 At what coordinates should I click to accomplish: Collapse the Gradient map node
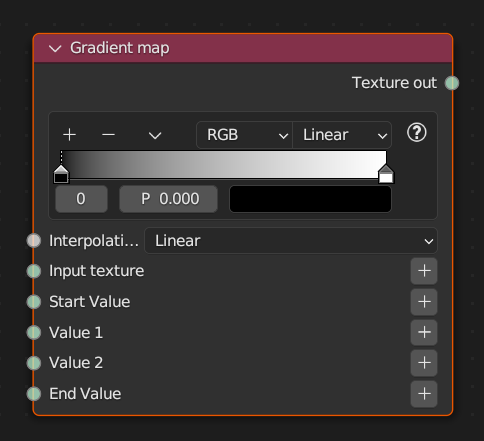pyautogui.click(x=55, y=49)
